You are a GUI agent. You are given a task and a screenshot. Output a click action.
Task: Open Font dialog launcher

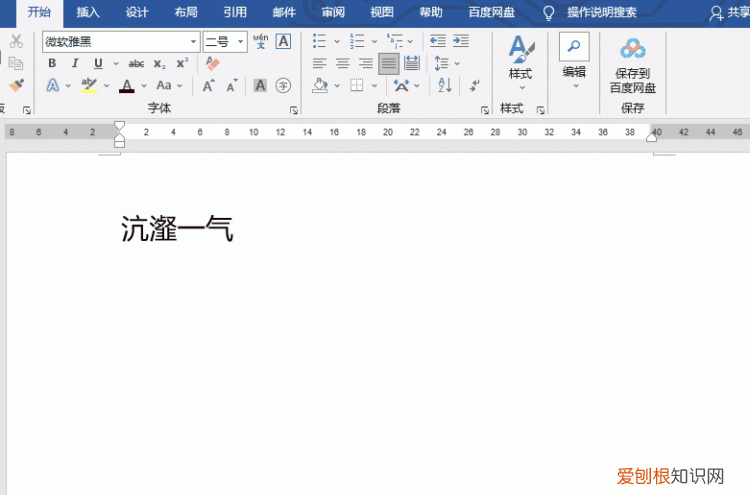click(294, 110)
